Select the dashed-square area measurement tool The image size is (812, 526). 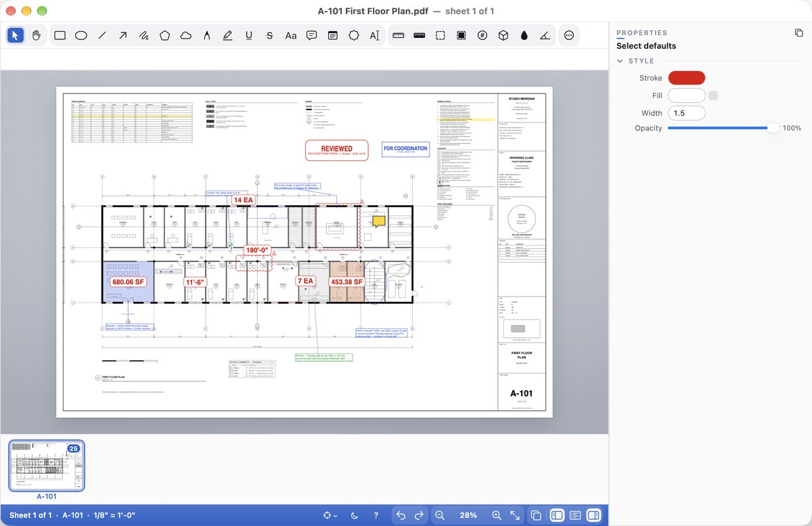point(440,35)
